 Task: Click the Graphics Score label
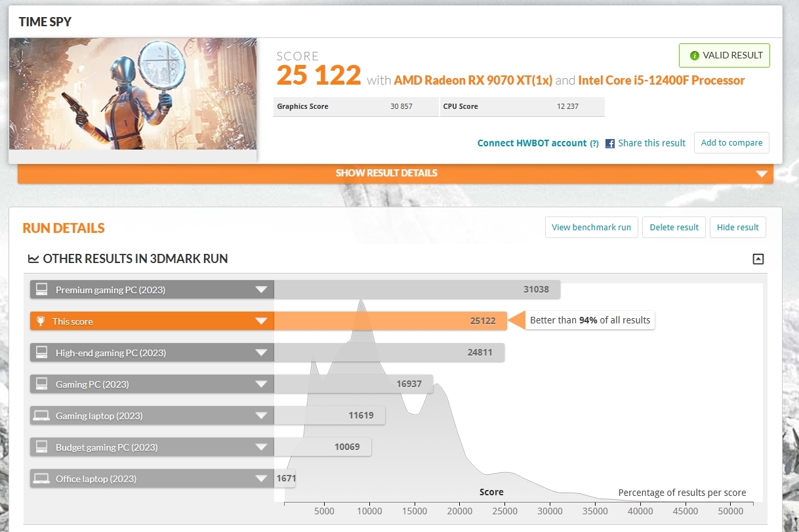tap(302, 106)
